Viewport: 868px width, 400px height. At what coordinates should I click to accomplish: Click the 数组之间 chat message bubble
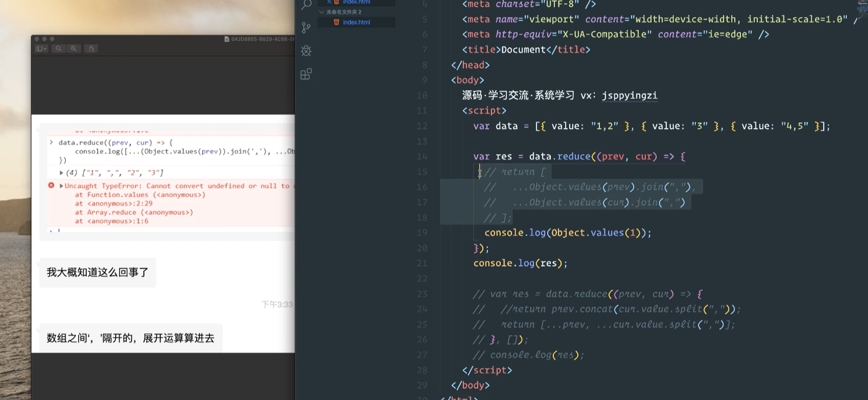pos(131,338)
